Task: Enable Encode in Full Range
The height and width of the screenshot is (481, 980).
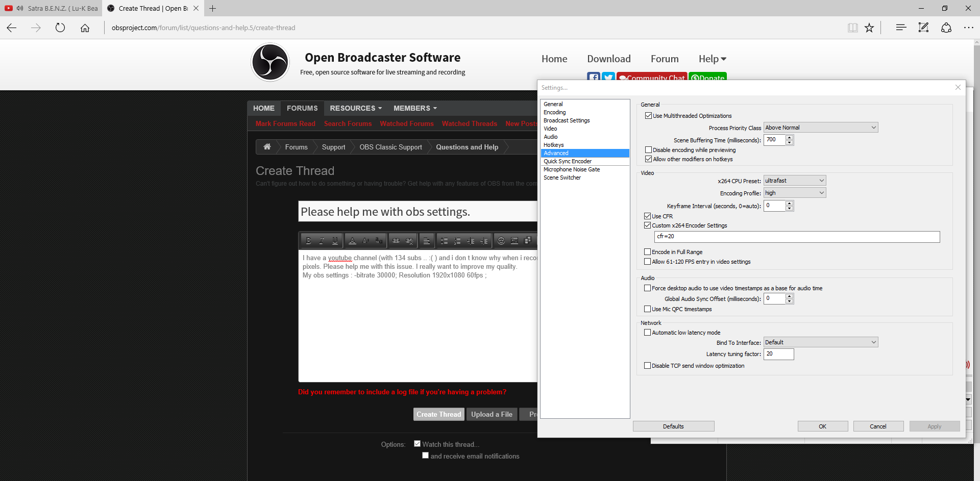Action: (x=647, y=252)
